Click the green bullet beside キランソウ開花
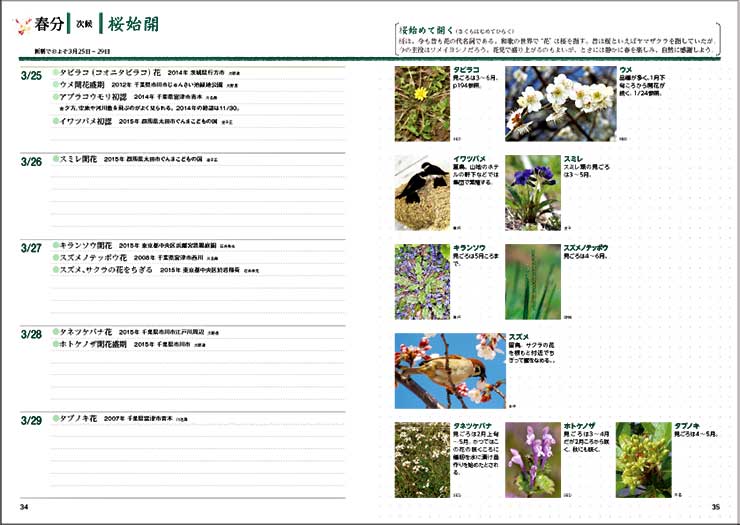 [x=56, y=246]
